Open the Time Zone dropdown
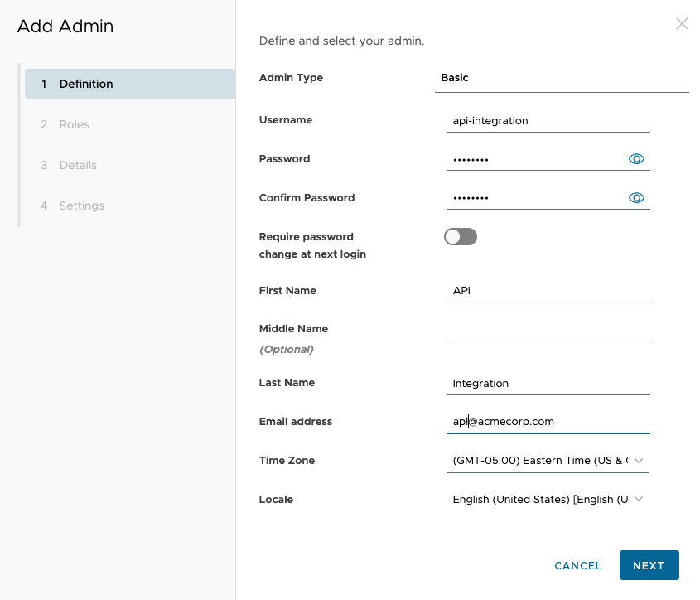The height and width of the screenshot is (600, 700). point(547,461)
